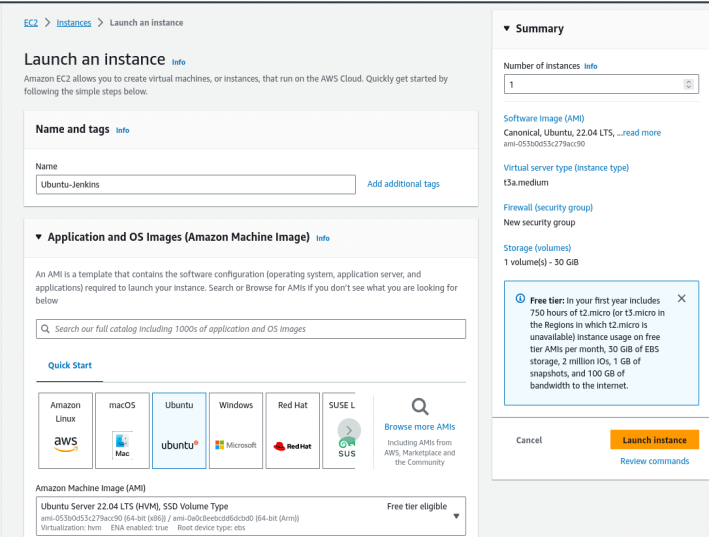Open the Quick Start tab
709x537 pixels.
[x=70, y=365]
